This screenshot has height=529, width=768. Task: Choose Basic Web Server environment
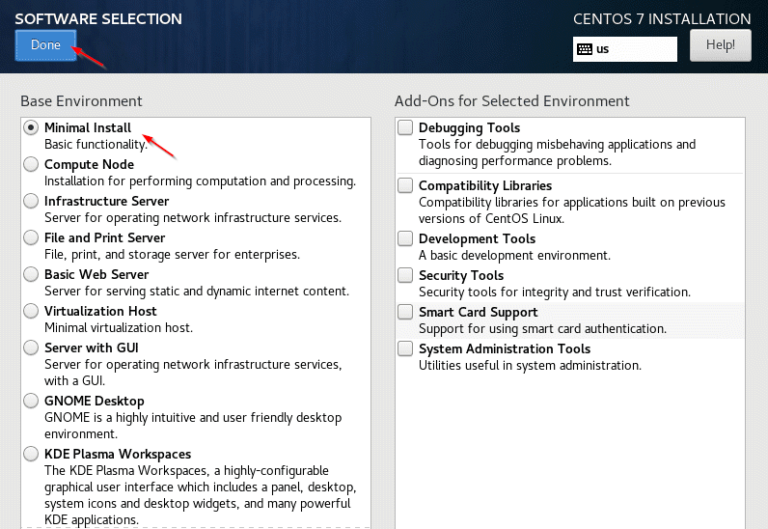pos(31,274)
